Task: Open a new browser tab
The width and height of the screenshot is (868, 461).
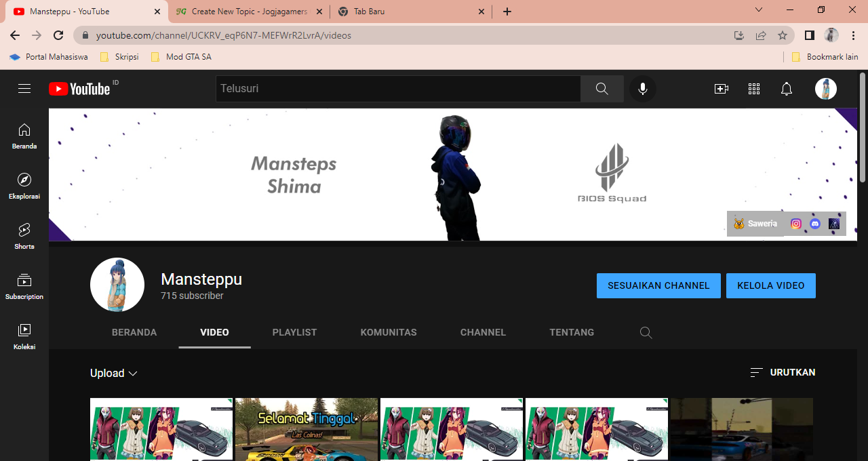Action: (x=507, y=12)
